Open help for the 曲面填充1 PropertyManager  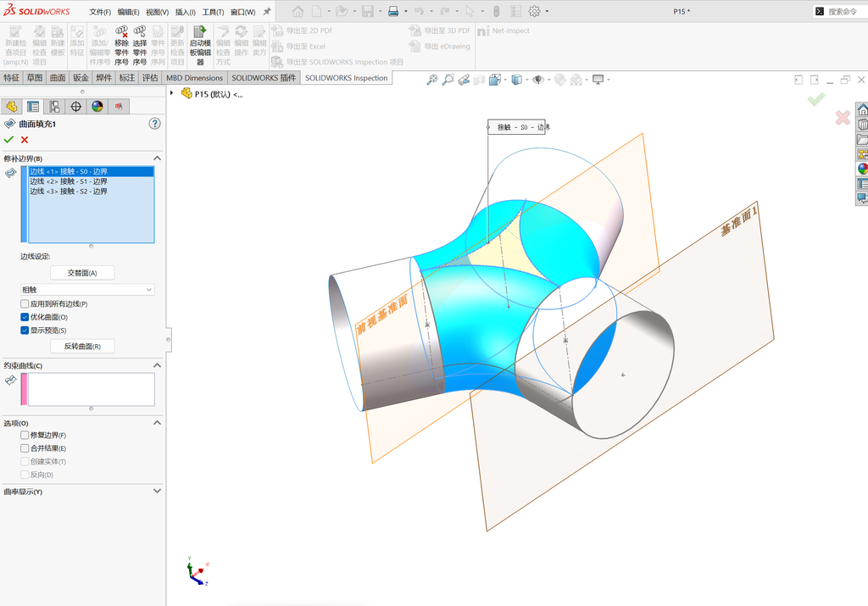[x=154, y=124]
